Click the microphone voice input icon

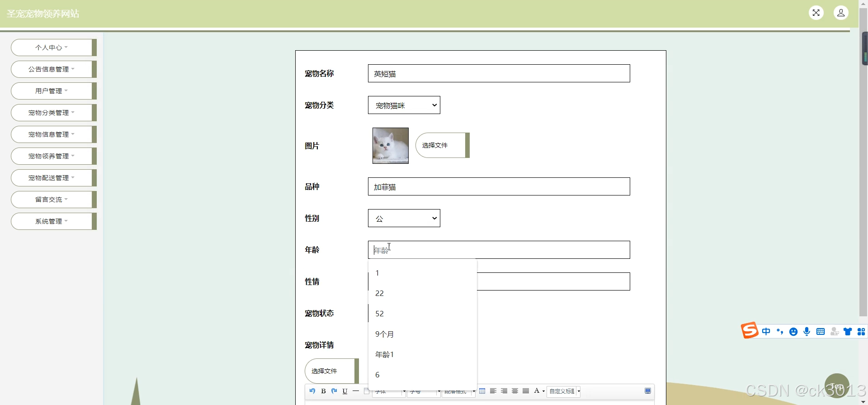pos(807,332)
